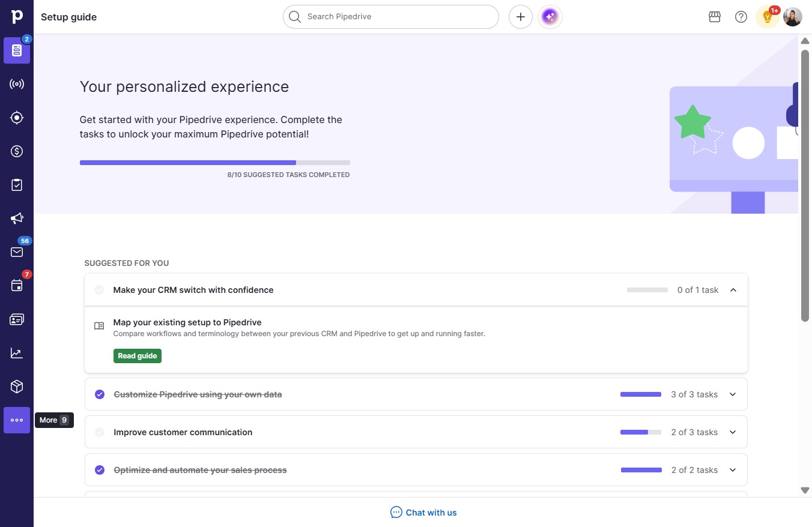Open the More menu in the sidebar
Viewport: 812px width, 527px height.
17,420
